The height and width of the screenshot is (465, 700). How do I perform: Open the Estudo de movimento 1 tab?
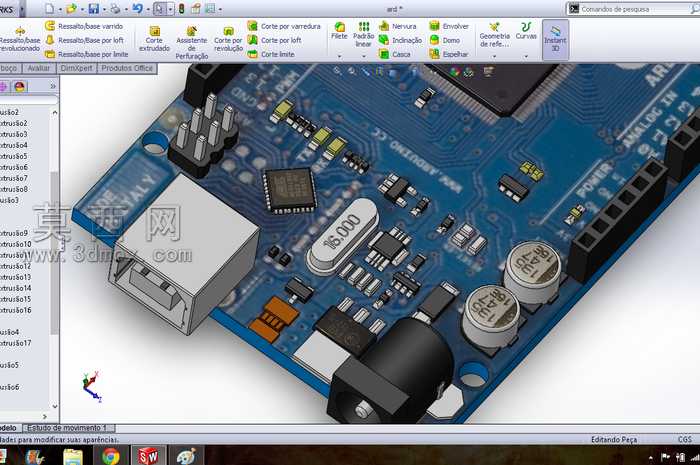(67, 428)
